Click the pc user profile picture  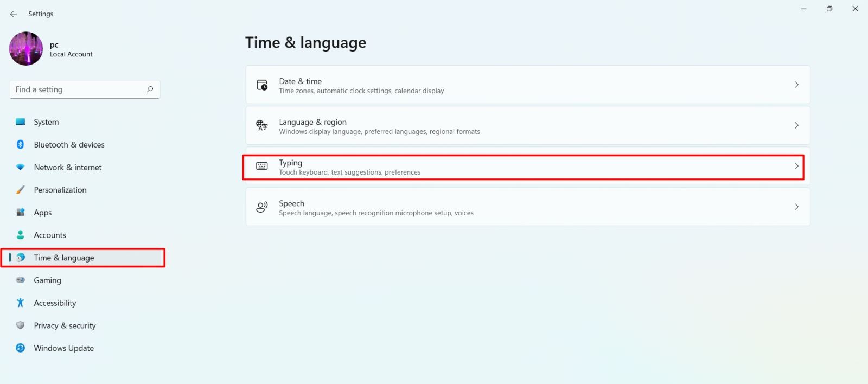coord(26,49)
